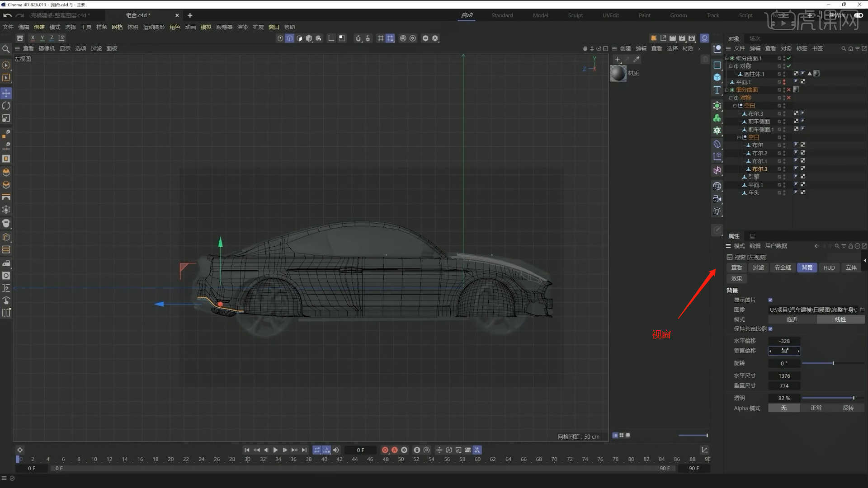Switch to the UVEdit layout tab
The image size is (868, 488).
[x=611, y=15]
